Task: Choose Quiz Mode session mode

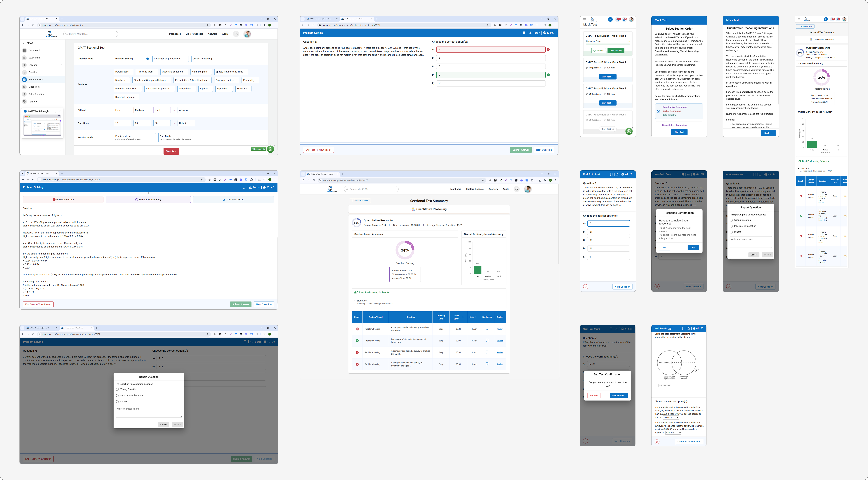Action: tap(179, 138)
